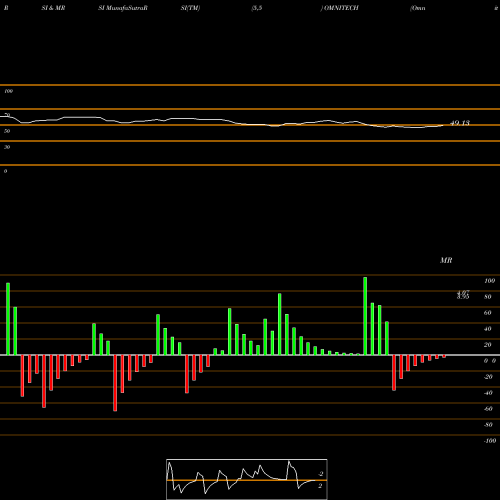
Task: Click the tallest green MR bar reaching 100
Action: 365,316
